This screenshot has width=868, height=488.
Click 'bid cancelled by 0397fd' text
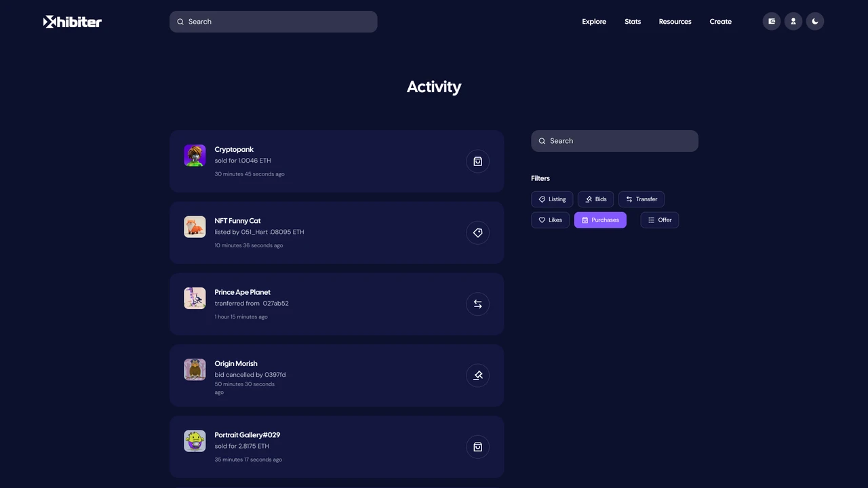click(x=250, y=375)
